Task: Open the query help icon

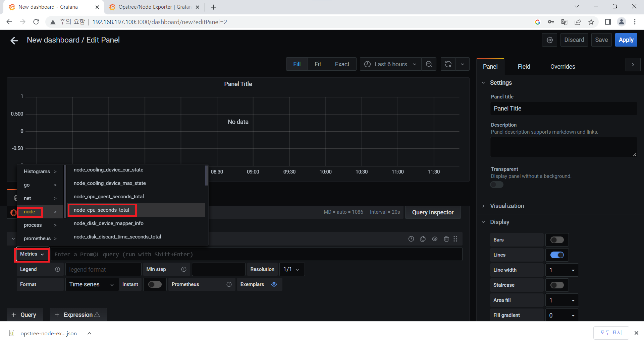Action: [x=411, y=239]
